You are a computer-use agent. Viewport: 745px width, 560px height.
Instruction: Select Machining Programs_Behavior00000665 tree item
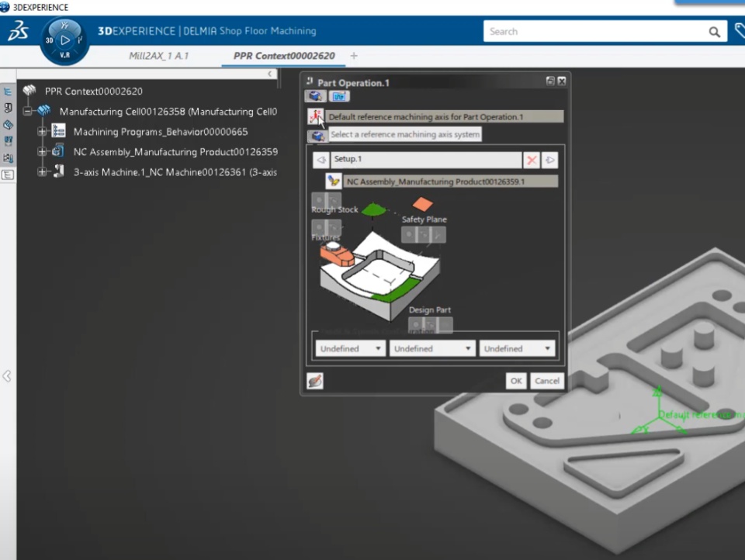[x=161, y=132]
